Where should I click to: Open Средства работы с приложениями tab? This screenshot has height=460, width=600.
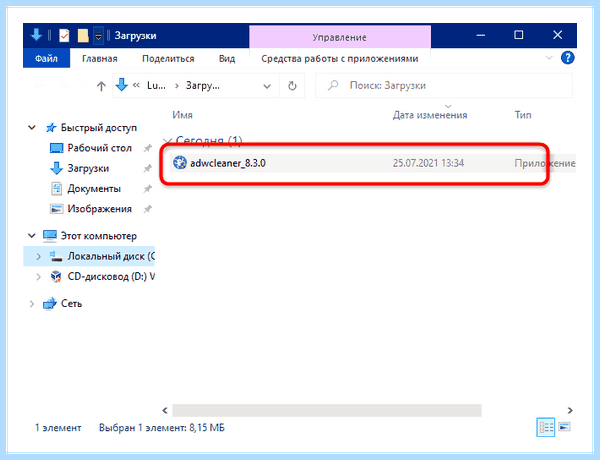tap(340, 59)
